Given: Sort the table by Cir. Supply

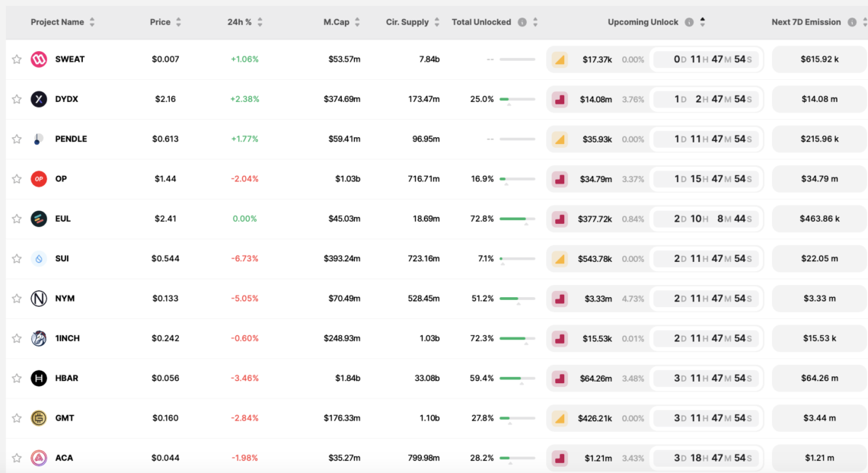Looking at the screenshot, I should (x=437, y=22).
